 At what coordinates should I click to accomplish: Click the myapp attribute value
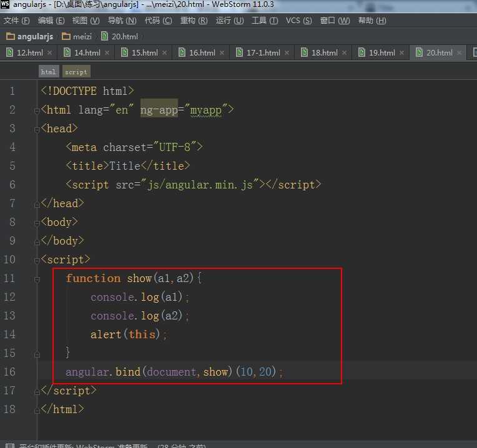[205, 110]
